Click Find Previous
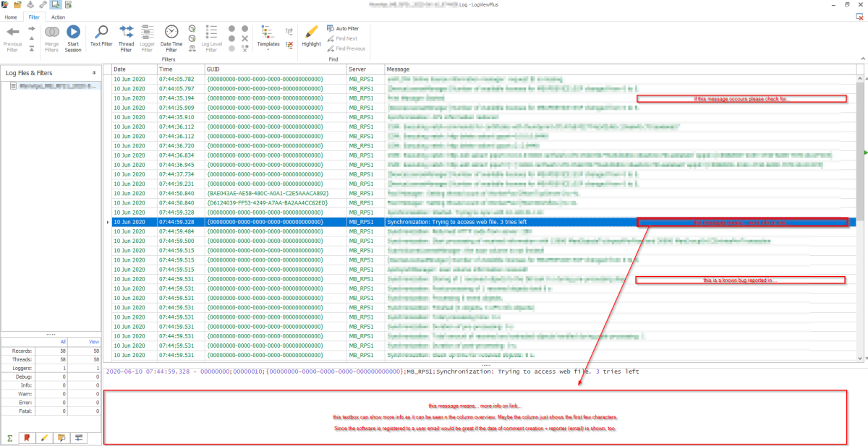This screenshot has width=868, height=446. 346,48
